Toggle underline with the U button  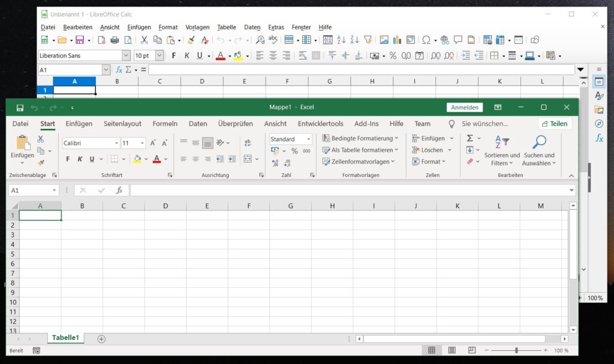91,158
